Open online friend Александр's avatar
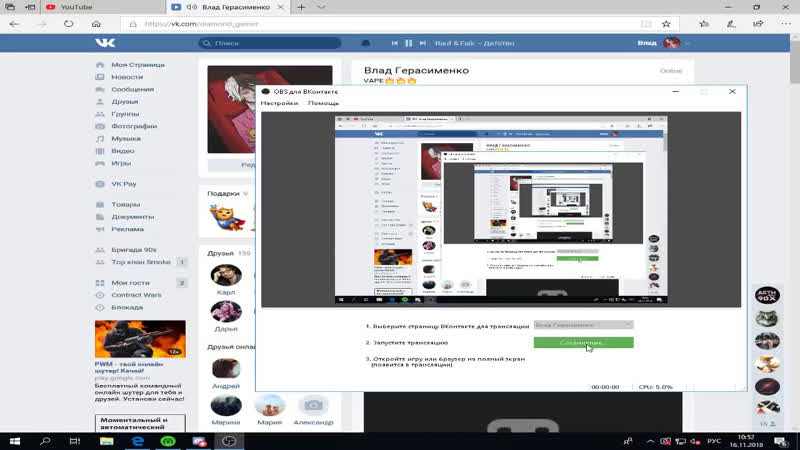 313,405
